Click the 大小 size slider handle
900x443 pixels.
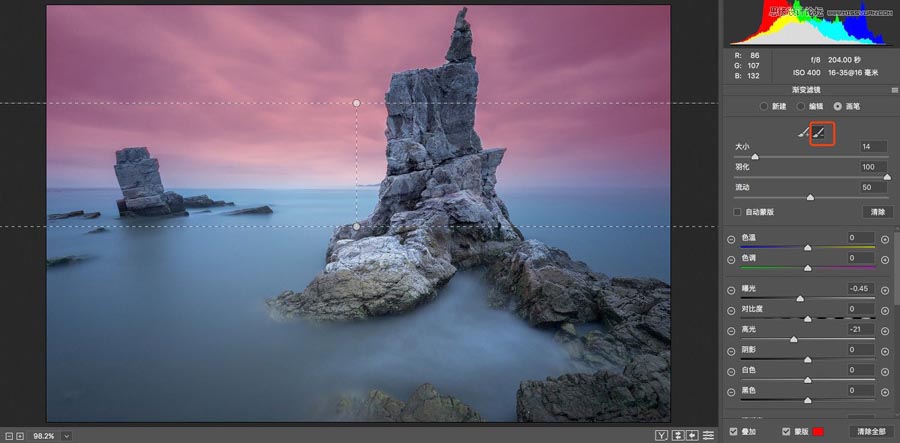[755, 157]
